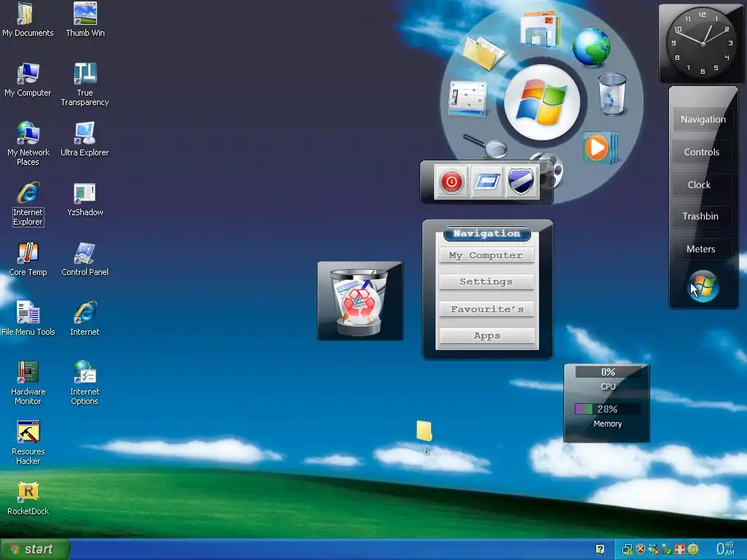Open the Thumb Win shortcut

[85, 20]
